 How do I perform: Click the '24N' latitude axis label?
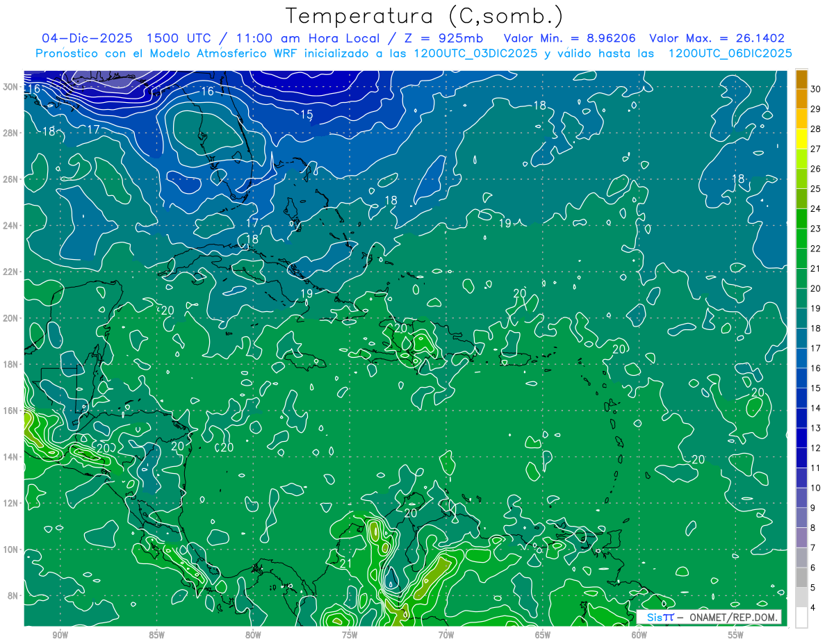coord(10,226)
